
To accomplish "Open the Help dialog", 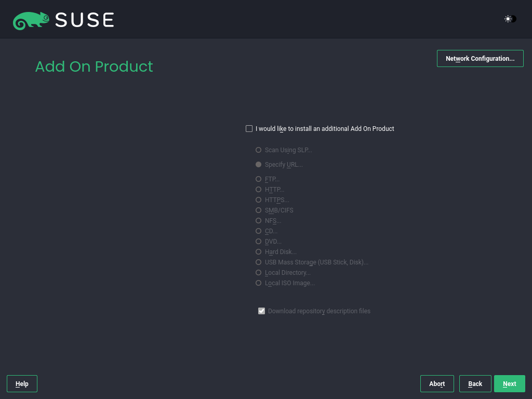I will click(21, 383).
